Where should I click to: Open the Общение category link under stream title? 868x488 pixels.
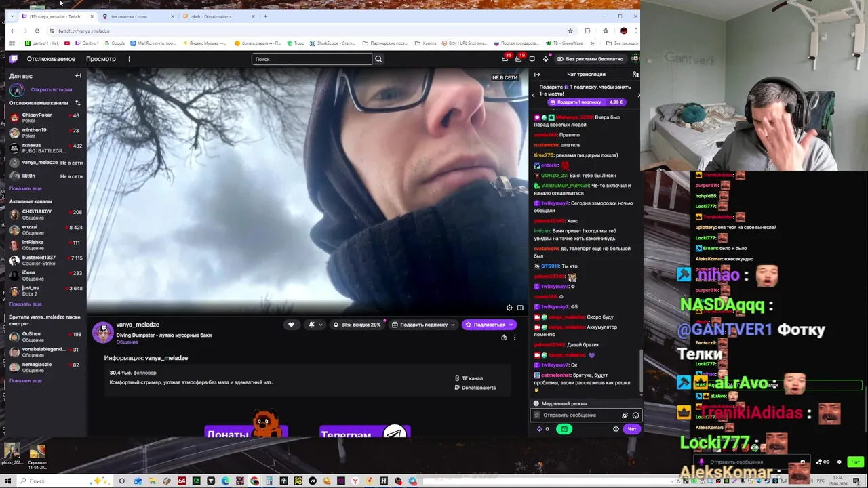(127, 342)
